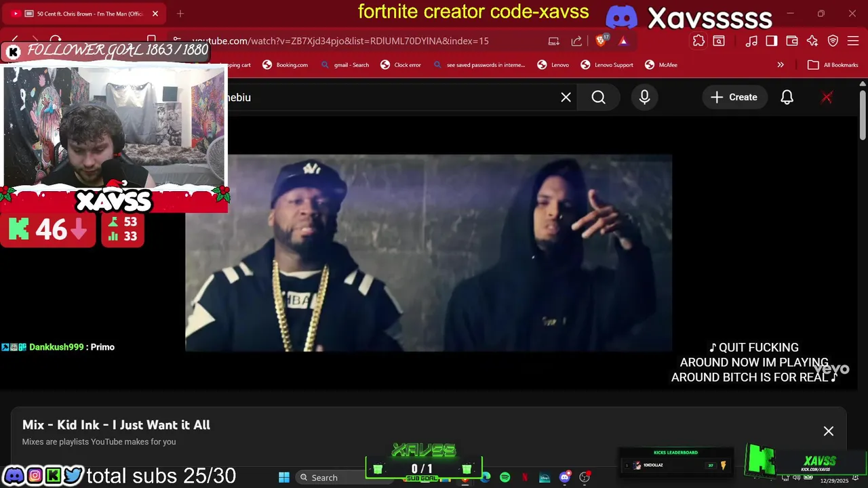Click the YouTube Create button

(734, 98)
